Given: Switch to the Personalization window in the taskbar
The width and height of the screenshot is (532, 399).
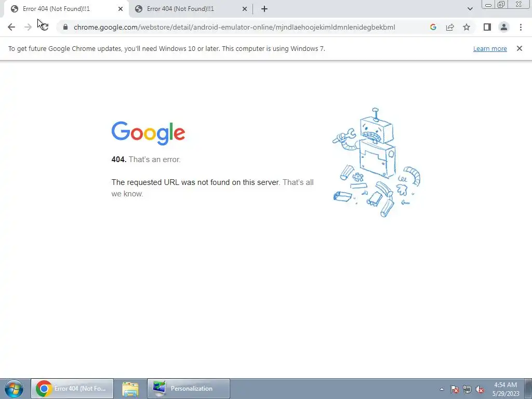Looking at the screenshot, I should pyautogui.click(x=189, y=389).
